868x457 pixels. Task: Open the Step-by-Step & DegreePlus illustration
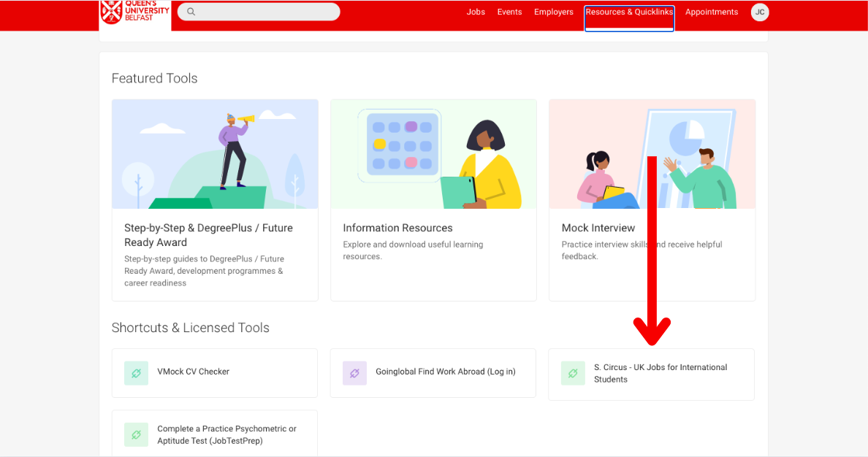215,154
